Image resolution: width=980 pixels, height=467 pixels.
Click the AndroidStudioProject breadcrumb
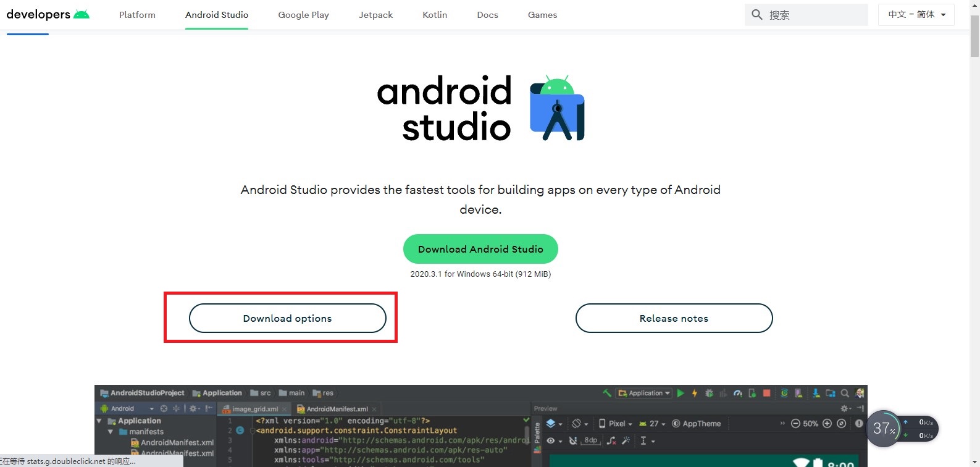(143, 393)
